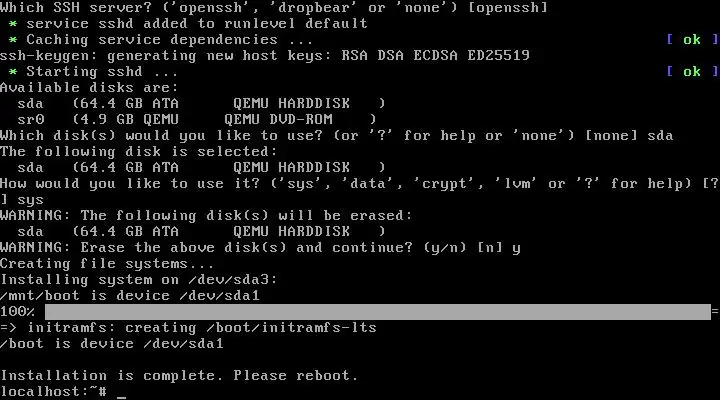The width and height of the screenshot is (720, 400).
Task: Click the typed 'sda' answer after [none]
Action: [x=660, y=135]
